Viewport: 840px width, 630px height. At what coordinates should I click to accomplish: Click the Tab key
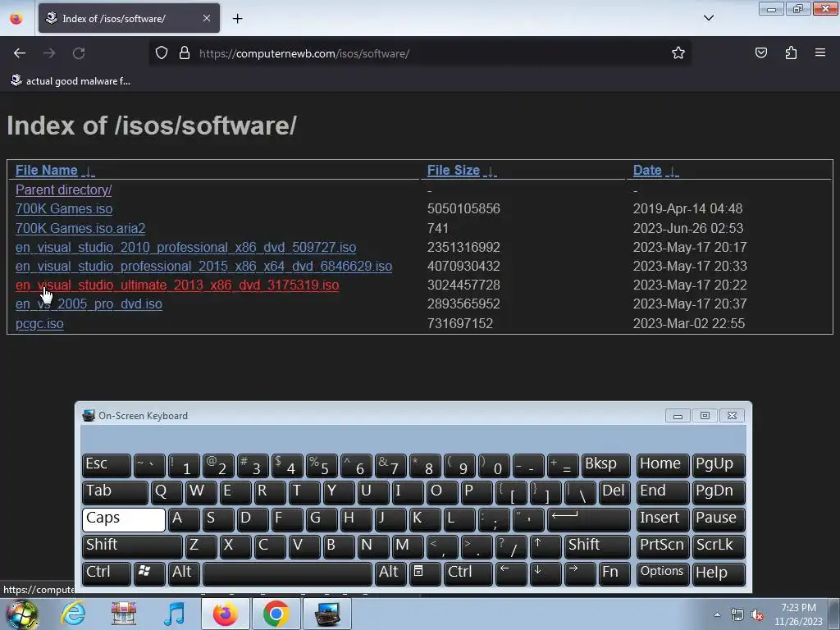(115, 492)
